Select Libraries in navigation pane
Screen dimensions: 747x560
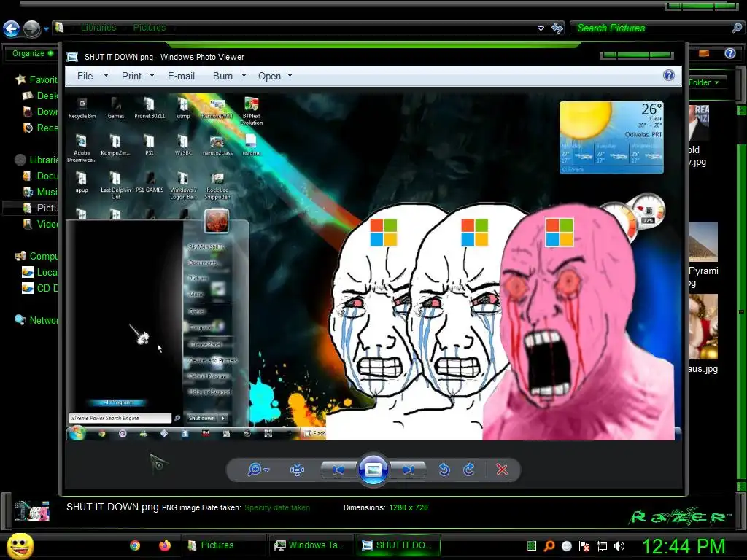tap(36, 160)
